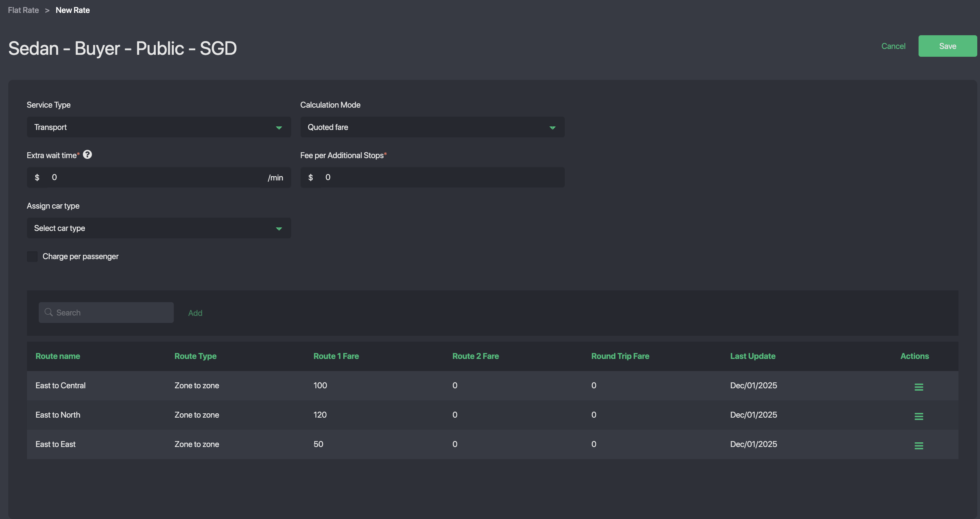Open actions menu for East to North

[919, 416]
